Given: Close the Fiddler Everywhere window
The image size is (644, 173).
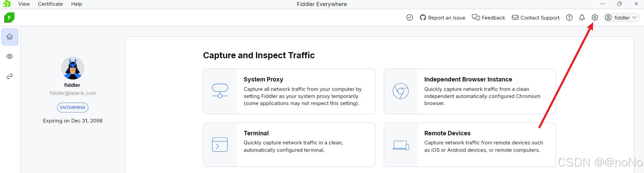Looking at the screenshot, I should click(636, 4).
